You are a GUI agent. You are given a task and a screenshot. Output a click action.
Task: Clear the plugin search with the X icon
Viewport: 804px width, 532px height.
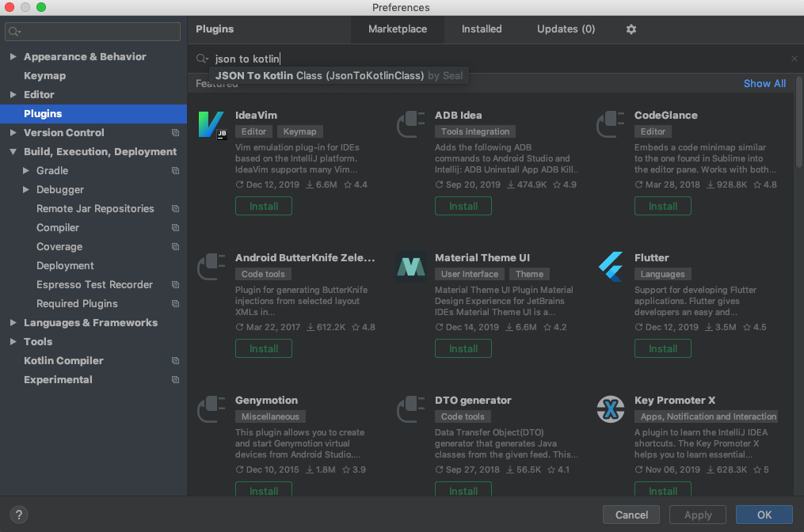click(794, 59)
